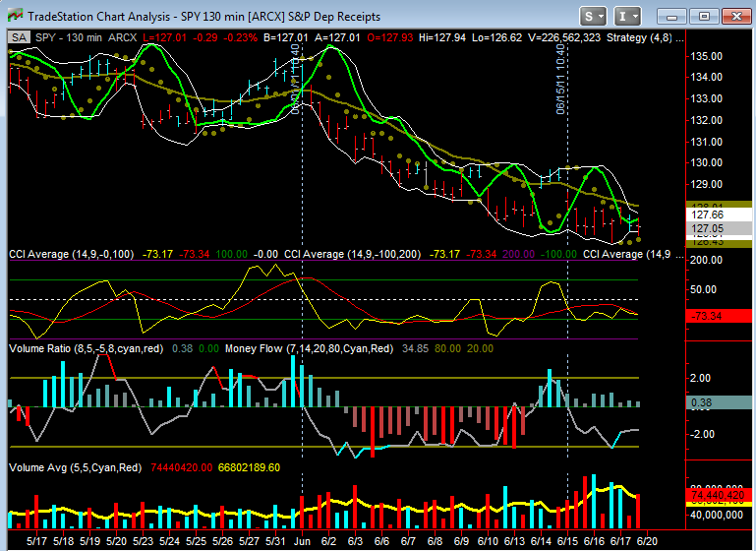
Task: Close the chart analysis window
Action: click(736, 17)
